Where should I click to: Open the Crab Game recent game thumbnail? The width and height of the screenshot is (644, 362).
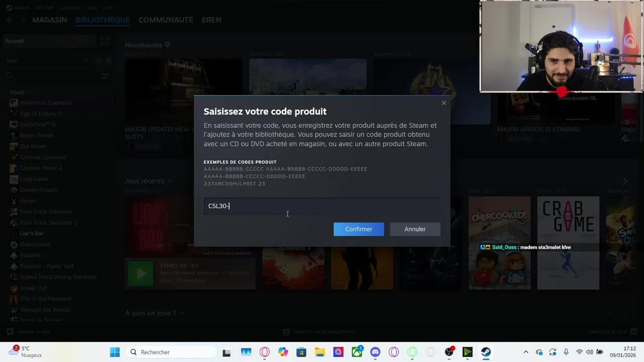[x=568, y=243]
